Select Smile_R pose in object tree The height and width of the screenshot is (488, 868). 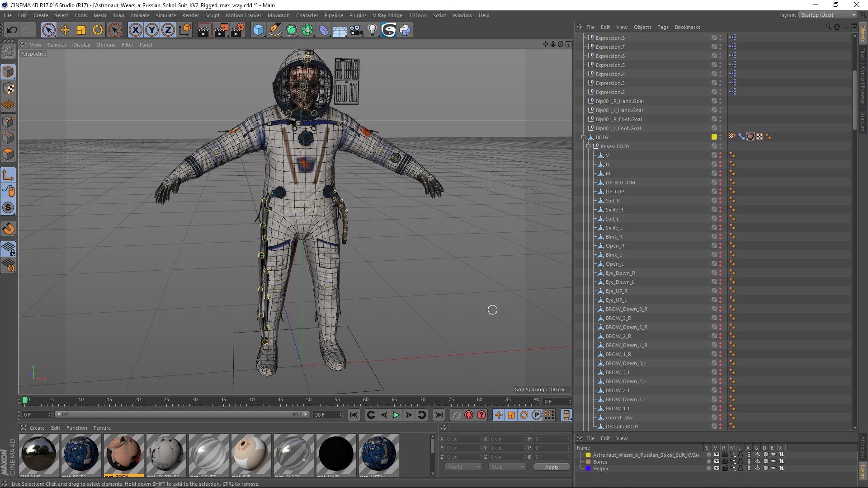pos(614,210)
